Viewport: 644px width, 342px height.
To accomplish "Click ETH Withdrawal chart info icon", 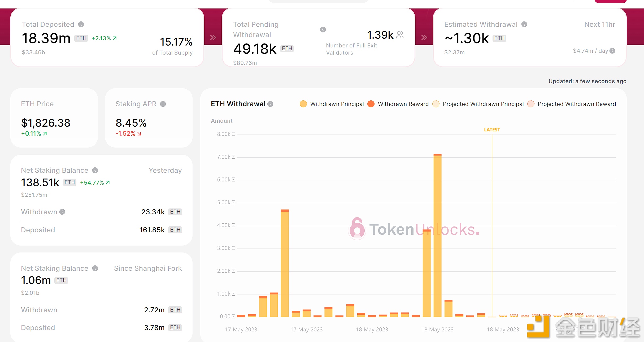I will click(270, 104).
